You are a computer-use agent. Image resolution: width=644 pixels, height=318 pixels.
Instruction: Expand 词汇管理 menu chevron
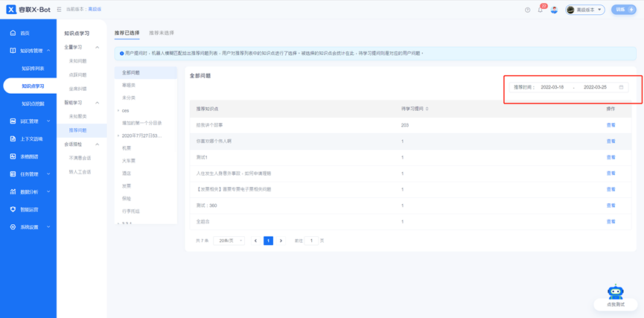(48, 121)
